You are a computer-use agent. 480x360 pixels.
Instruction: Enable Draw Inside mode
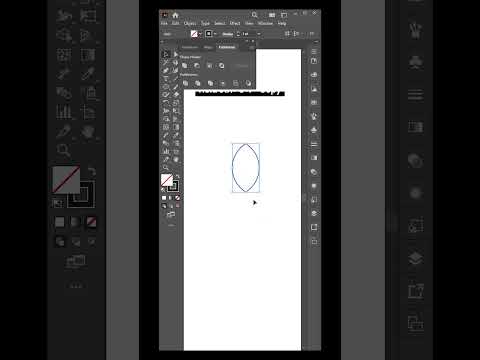[178, 206]
